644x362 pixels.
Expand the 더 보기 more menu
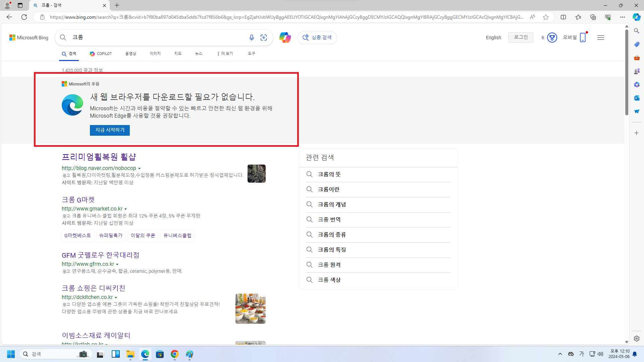(x=225, y=54)
